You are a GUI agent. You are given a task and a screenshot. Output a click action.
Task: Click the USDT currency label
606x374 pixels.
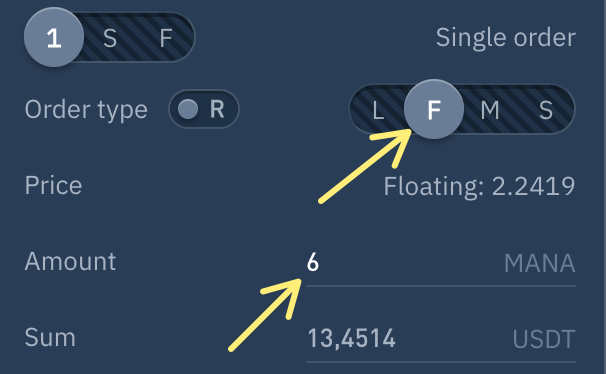[544, 340]
